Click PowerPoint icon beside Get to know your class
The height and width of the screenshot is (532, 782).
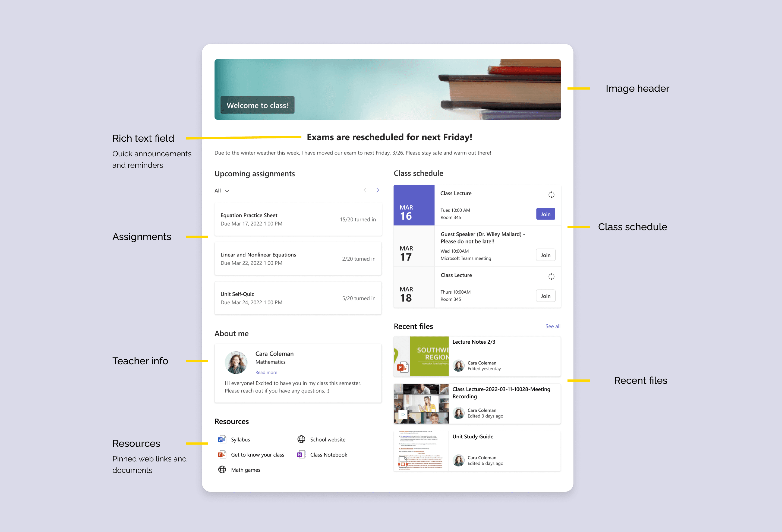(222, 454)
